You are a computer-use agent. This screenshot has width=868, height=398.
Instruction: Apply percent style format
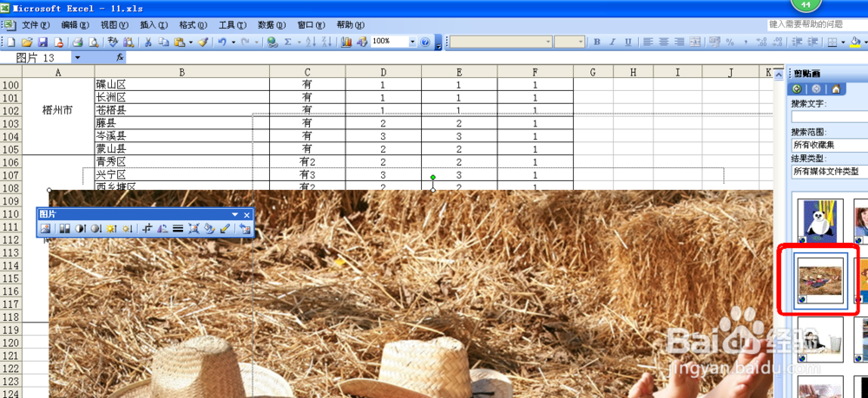click(x=730, y=42)
